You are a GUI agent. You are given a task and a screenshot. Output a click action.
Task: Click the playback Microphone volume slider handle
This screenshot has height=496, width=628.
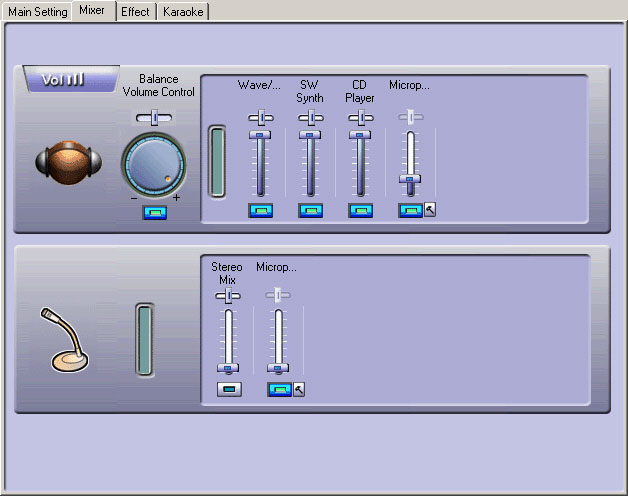click(x=410, y=179)
